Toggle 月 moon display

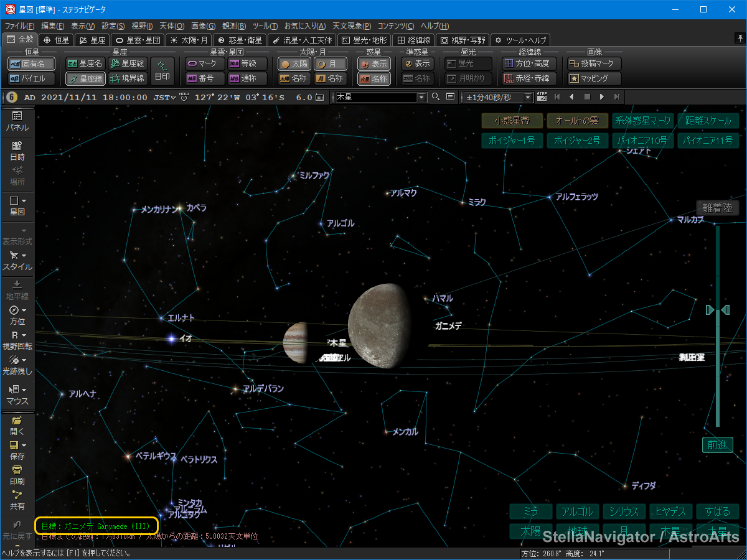[x=330, y=63]
